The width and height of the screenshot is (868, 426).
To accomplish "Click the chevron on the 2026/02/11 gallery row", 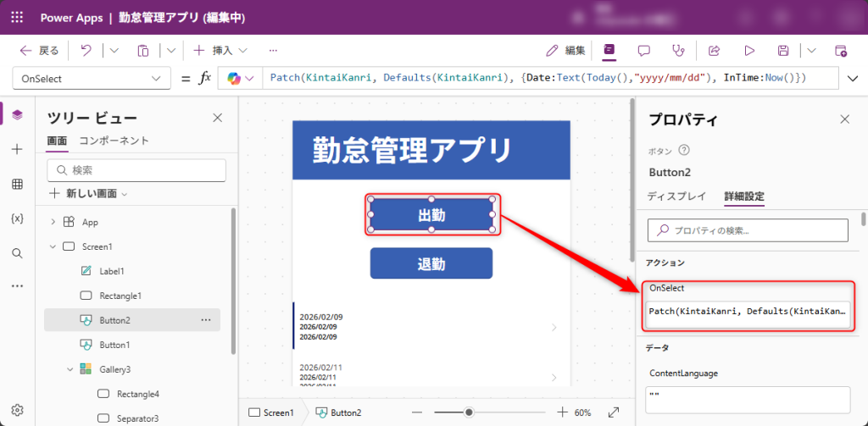I will click(554, 378).
